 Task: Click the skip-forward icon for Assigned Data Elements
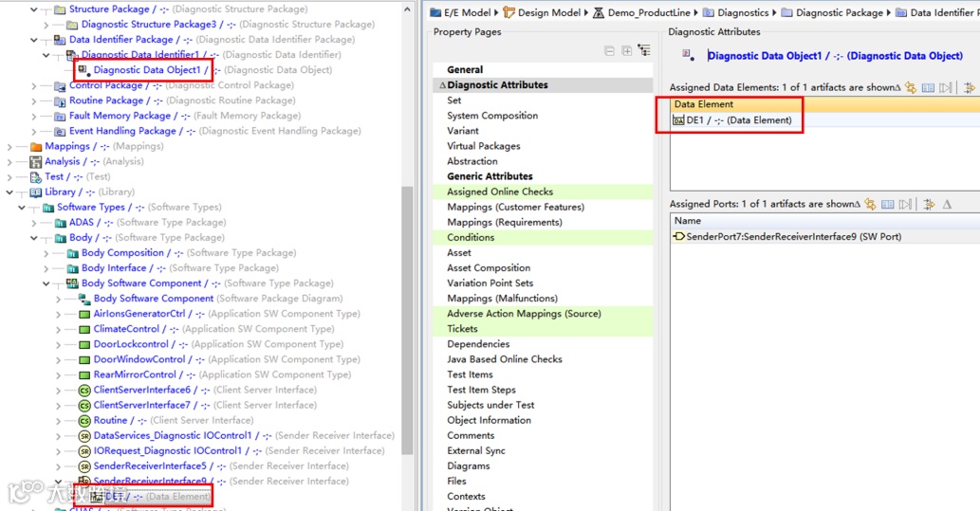point(946,87)
